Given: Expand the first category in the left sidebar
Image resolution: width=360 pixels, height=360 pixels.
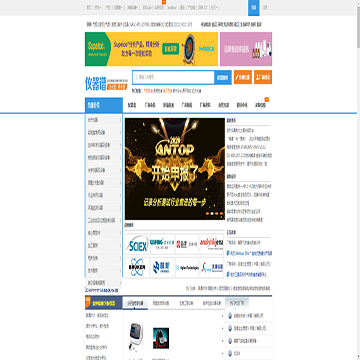Looking at the screenshot, I should (104, 120).
